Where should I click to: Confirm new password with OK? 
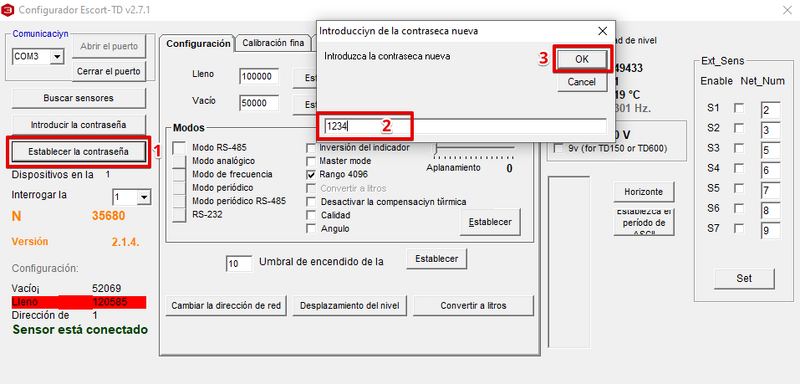point(582,59)
